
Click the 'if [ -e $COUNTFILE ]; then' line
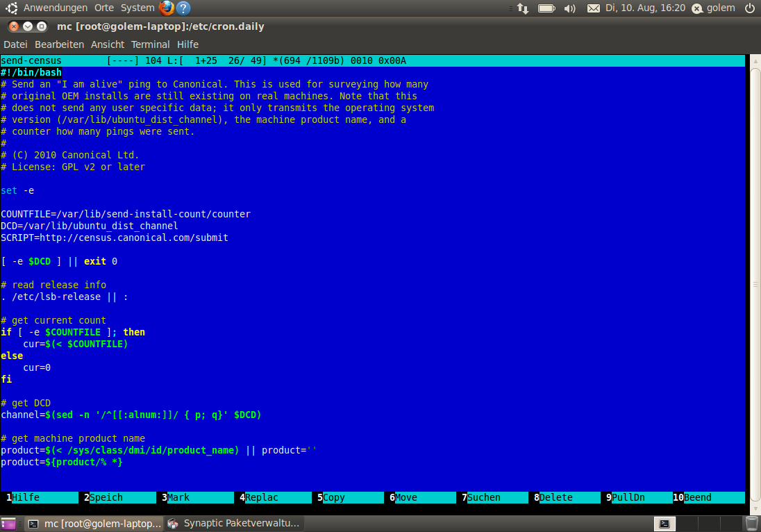click(x=73, y=333)
